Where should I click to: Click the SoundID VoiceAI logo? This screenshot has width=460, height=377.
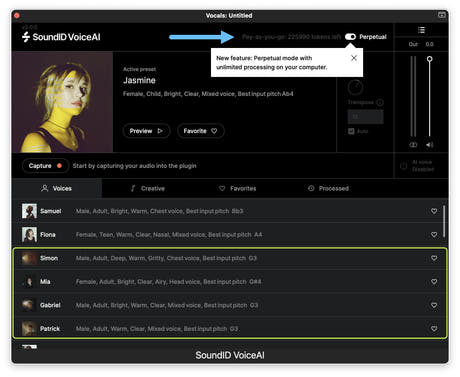[61, 37]
